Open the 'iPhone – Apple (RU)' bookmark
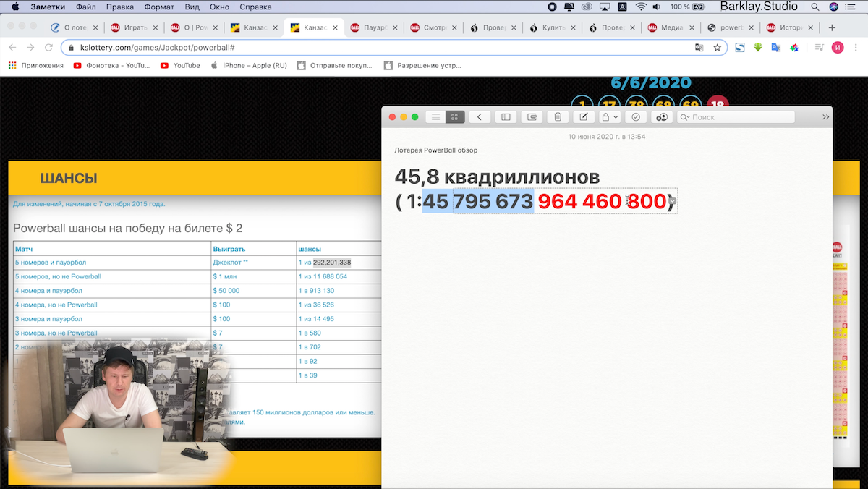Screen dimensions: 868x489 (x=248, y=65)
